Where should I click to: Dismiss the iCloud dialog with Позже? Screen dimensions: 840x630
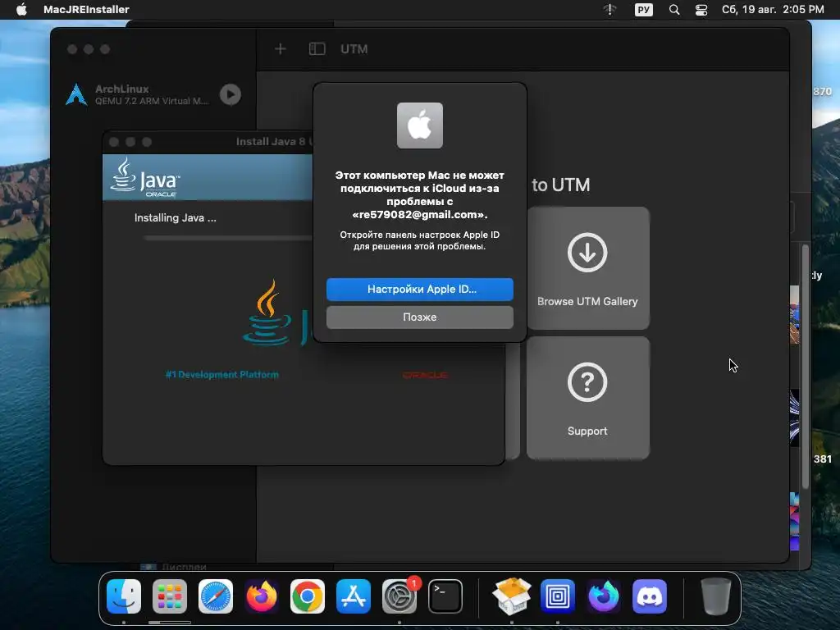pos(419,317)
